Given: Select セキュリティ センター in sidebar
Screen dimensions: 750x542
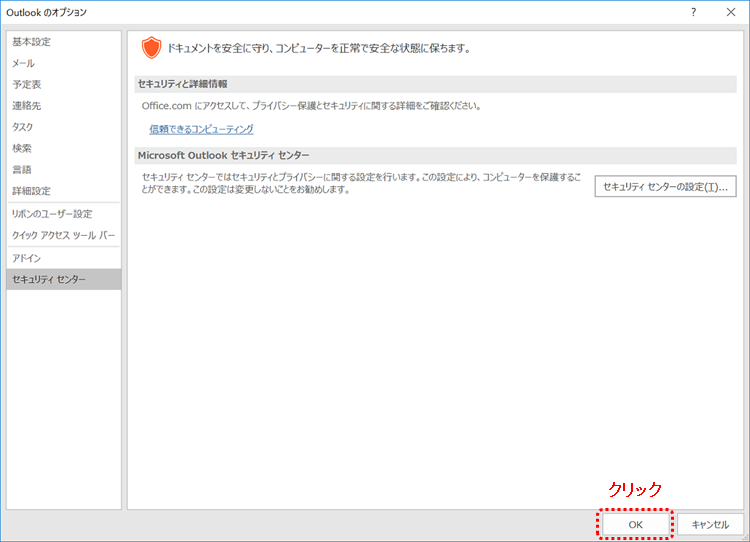Looking at the screenshot, I should [64, 279].
